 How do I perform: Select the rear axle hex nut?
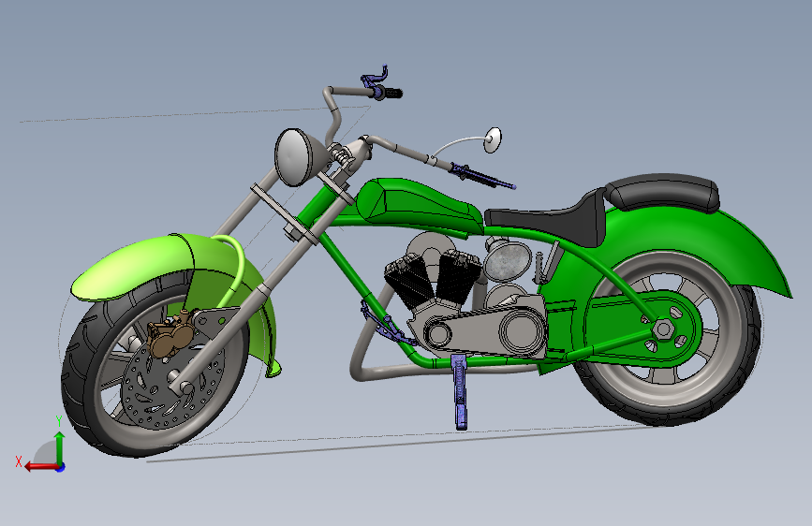coord(662,329)
